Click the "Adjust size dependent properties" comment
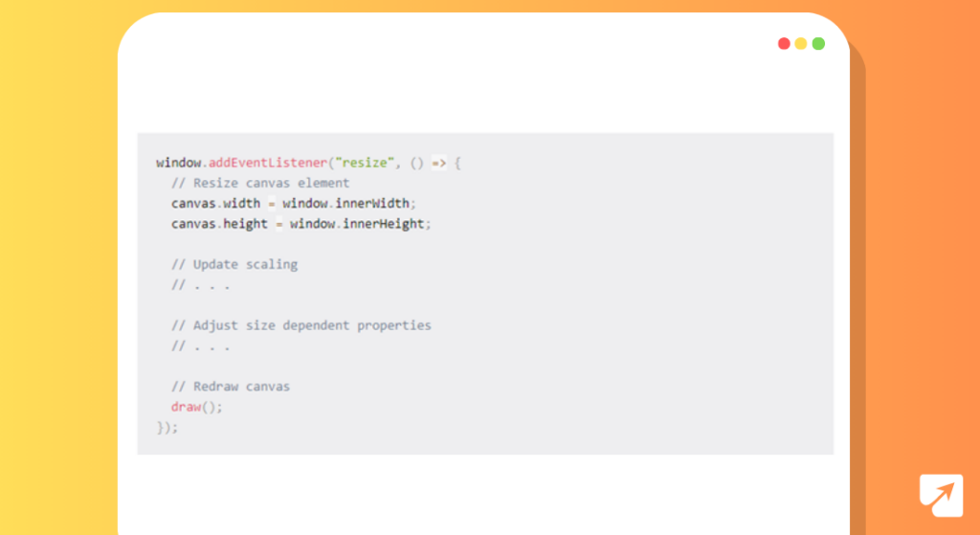This screenshot has width=980, height=535. pos(301,325)
